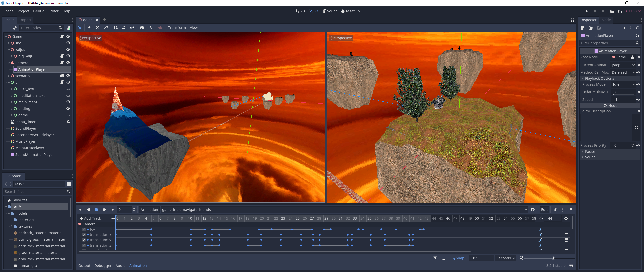Adjust the timeline zoom slider

(549, 258)
